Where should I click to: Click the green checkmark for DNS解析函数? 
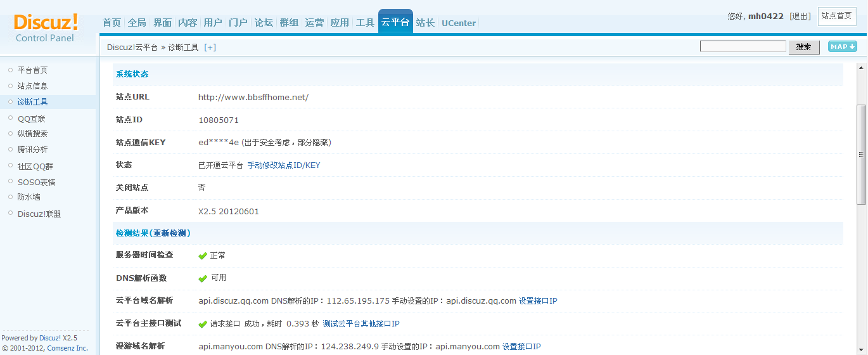203,278
